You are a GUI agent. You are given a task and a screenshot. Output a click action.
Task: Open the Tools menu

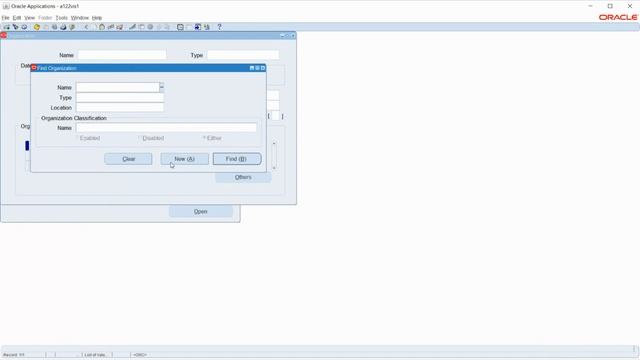pyautogui.click(x=62, y=18)
